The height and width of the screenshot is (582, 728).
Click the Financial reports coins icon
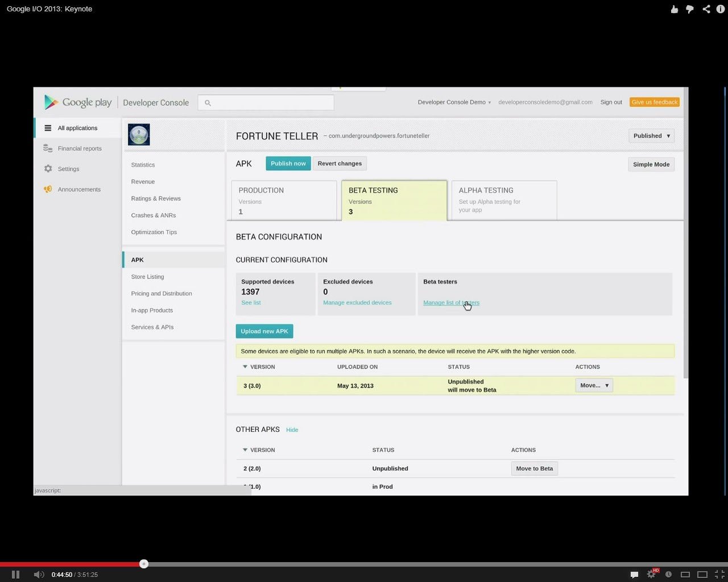point(48,148)
